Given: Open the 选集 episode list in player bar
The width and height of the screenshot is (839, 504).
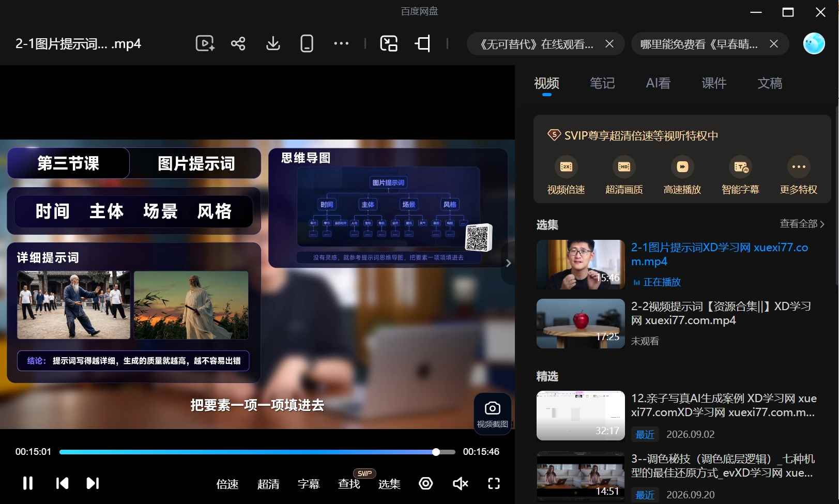Looking at the screenshot, I should [x=389, y=484].
